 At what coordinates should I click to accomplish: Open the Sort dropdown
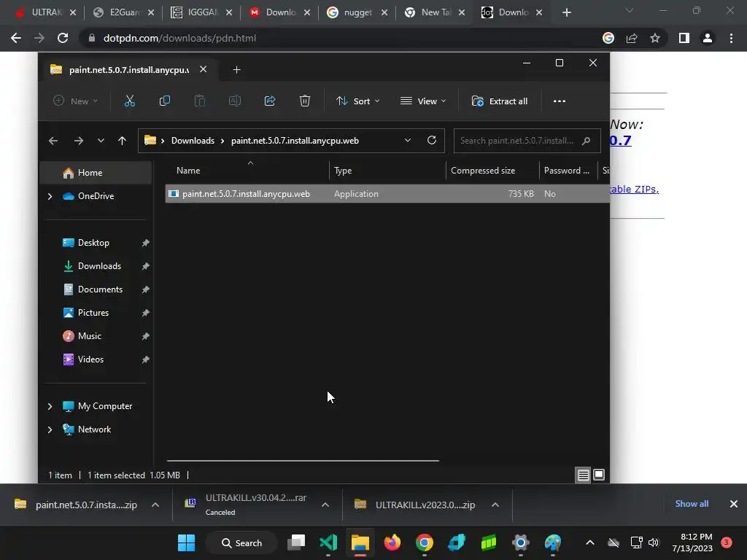[x=357, y=101]
